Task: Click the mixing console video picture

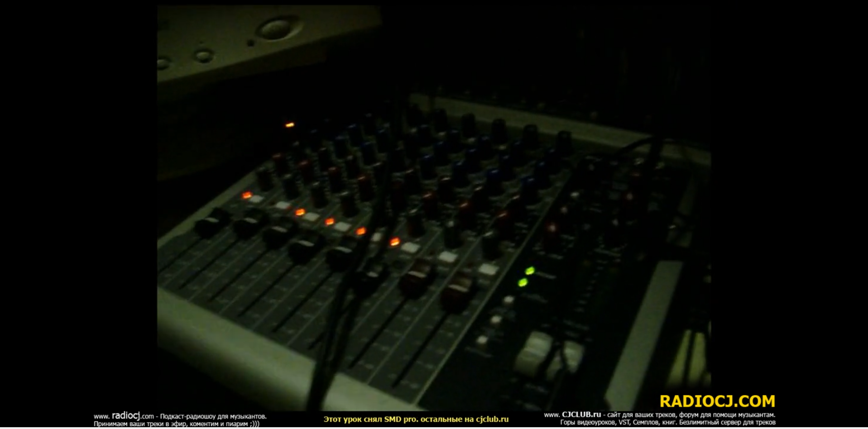Action: click(x=434, y=208)
